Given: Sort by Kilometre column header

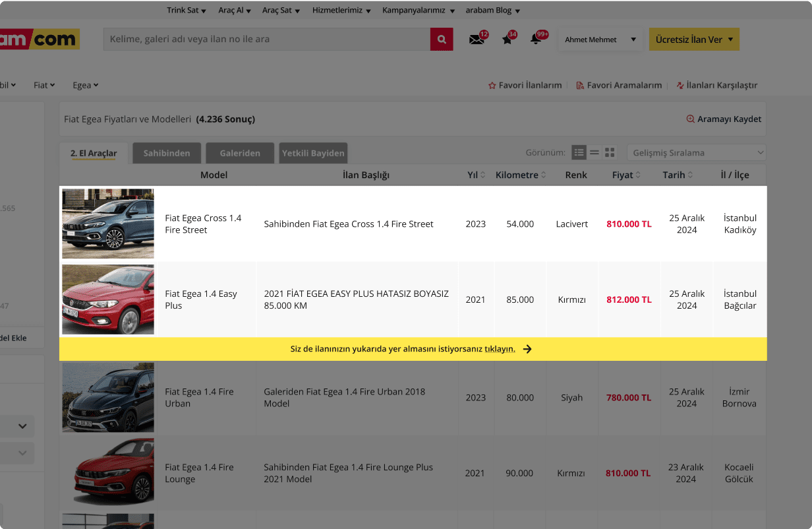Looking at the screenshot, I should (521, 175).
